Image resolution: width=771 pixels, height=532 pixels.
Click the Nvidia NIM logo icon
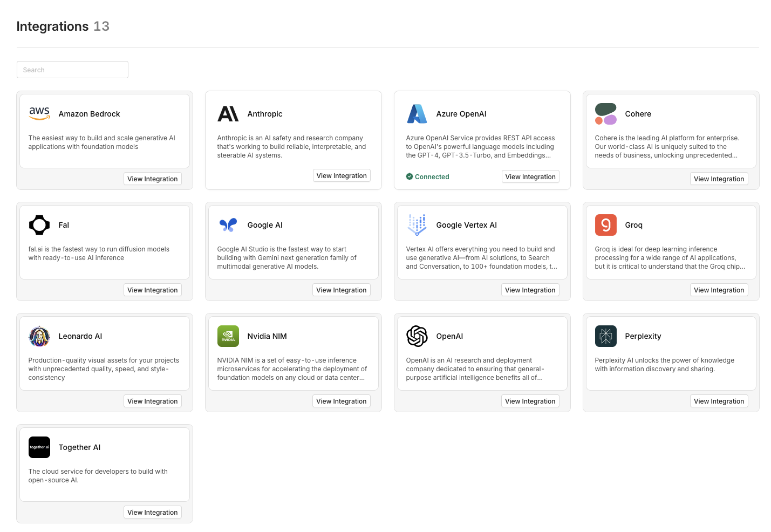228,336
